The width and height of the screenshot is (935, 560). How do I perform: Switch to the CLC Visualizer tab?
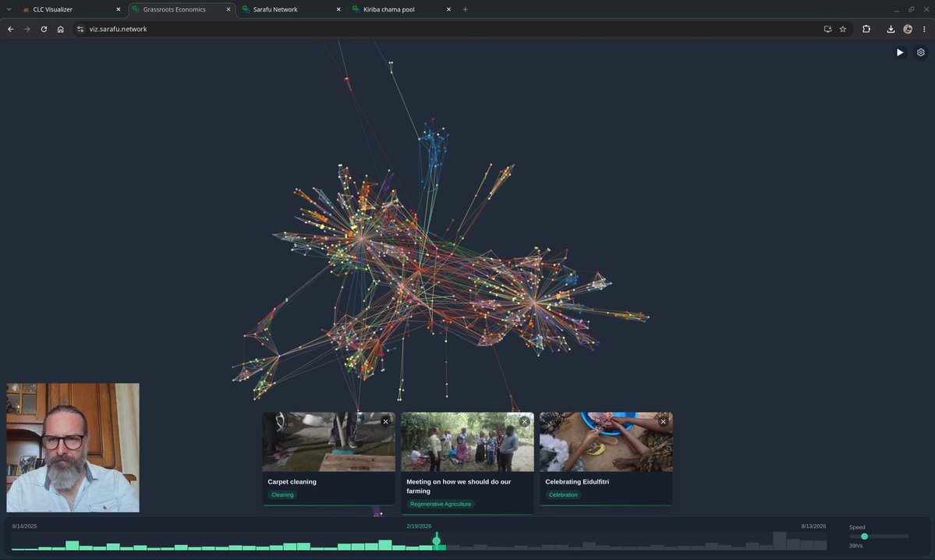[x=70, y=9]
